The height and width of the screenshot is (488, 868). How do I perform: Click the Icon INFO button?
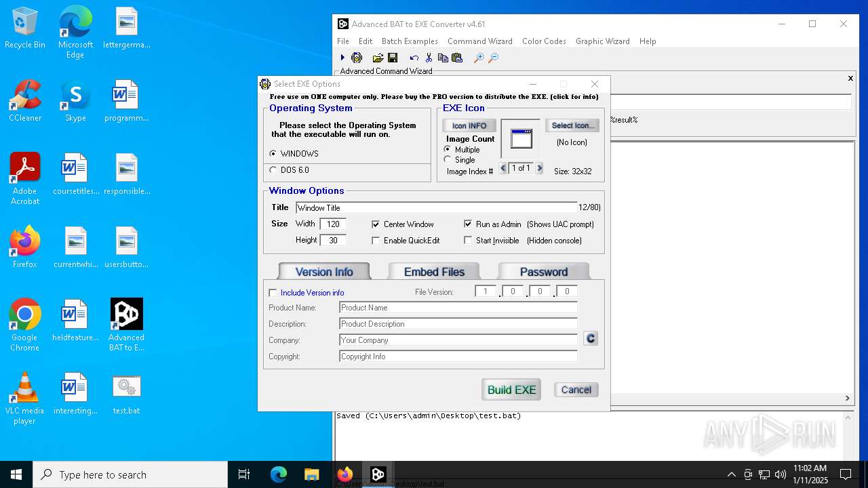click(x=469, y=126)
